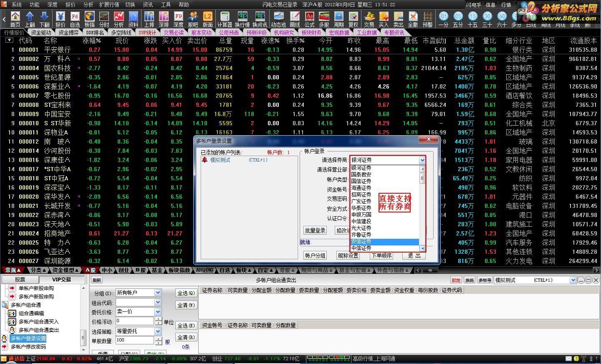Open the 周期 period icon

tap(339, 19)
